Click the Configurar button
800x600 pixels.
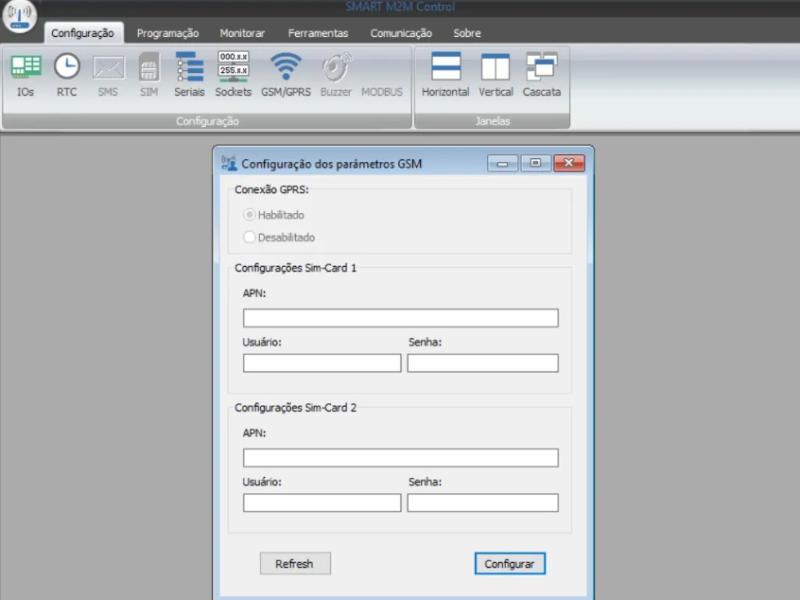[x=509, y=564]
